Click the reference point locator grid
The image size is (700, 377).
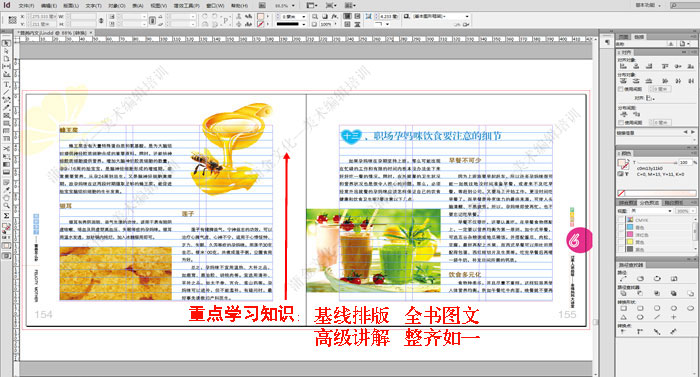point(12,20)
